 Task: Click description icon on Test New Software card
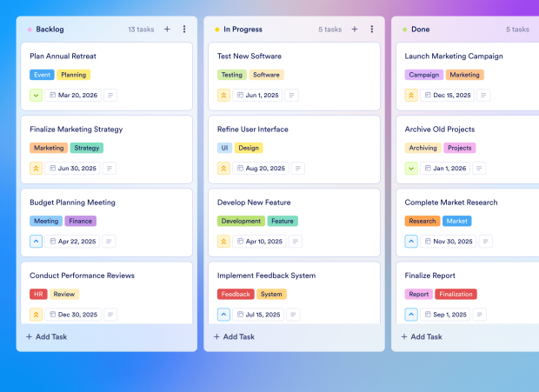click(x=291, y=96)
